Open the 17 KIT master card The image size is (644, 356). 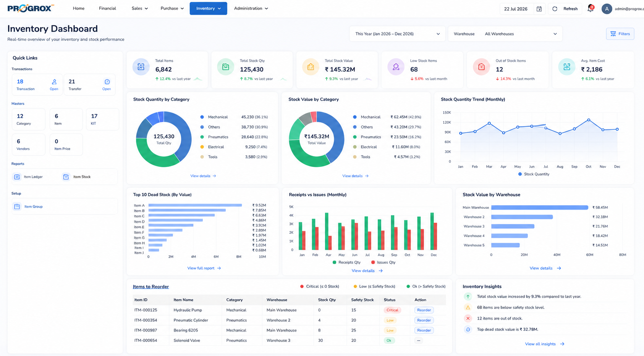[102, 119]
